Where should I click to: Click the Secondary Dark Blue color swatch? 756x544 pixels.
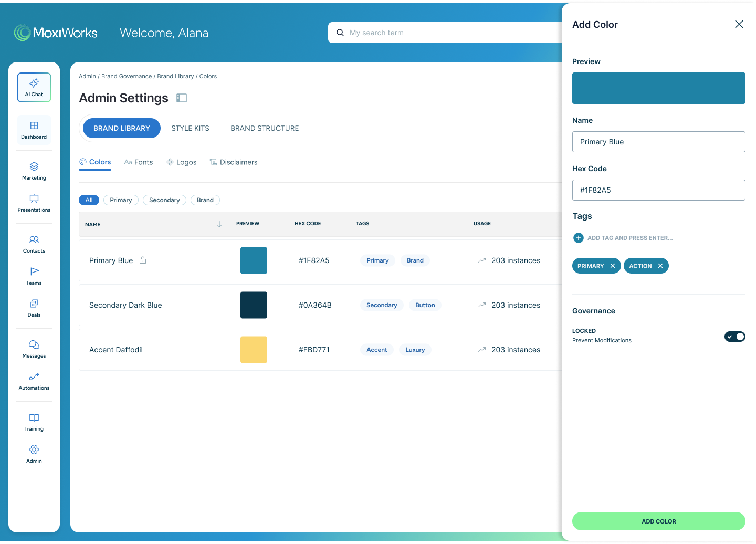pyautogui.click(x=254, y=305)
